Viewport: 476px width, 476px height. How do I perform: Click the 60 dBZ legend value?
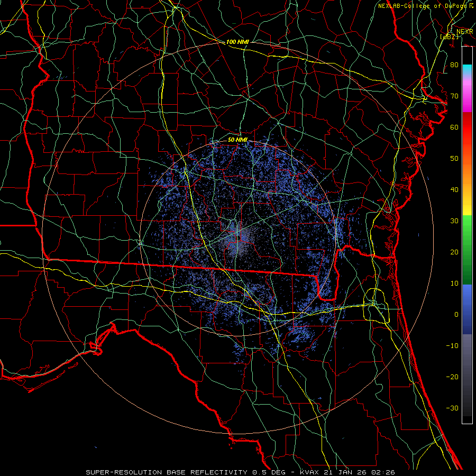(x=454, y=127)
